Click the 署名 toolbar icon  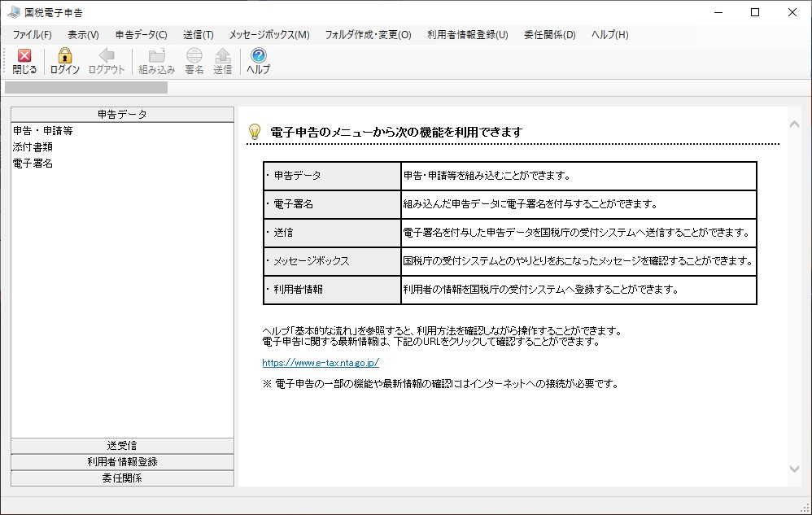(x=194, y=56)
